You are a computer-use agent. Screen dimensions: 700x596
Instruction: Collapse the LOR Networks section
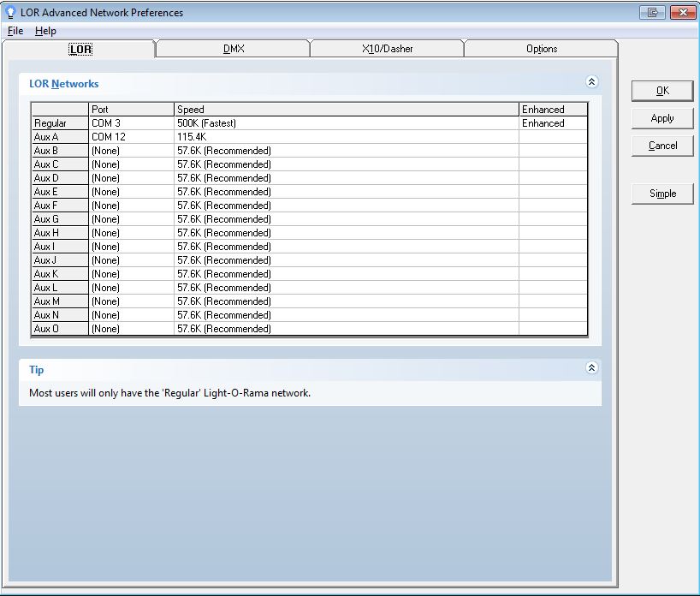click(591, 82)
